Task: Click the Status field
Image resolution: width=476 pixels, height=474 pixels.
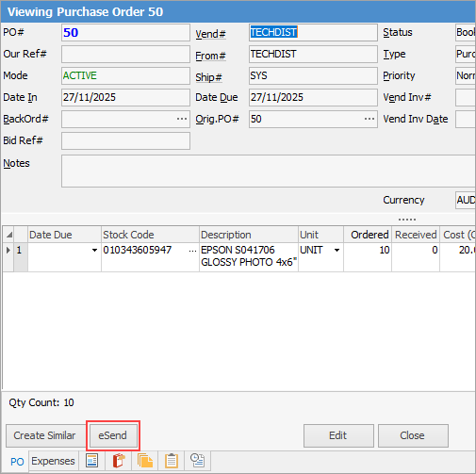Action: (x=466, y=33)
